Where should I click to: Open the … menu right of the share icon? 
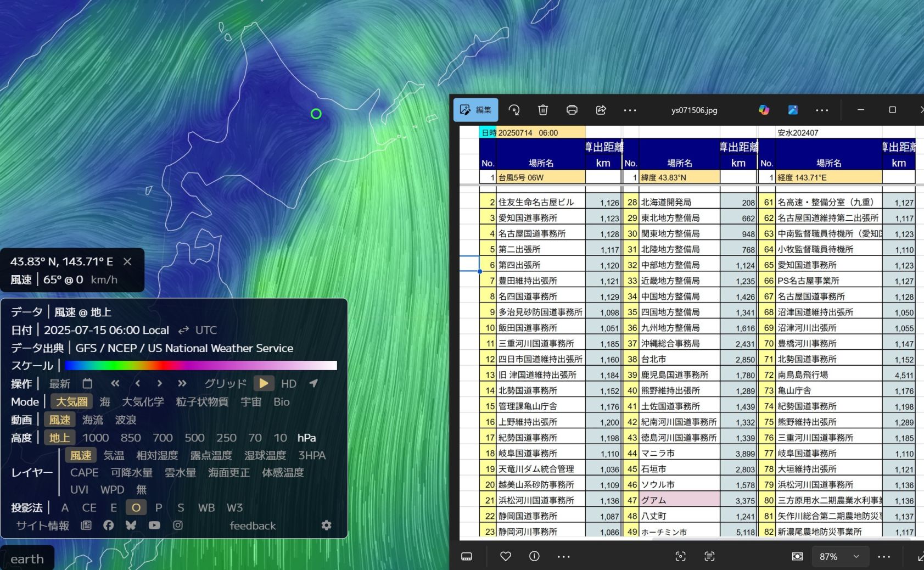tap(630, 110)
